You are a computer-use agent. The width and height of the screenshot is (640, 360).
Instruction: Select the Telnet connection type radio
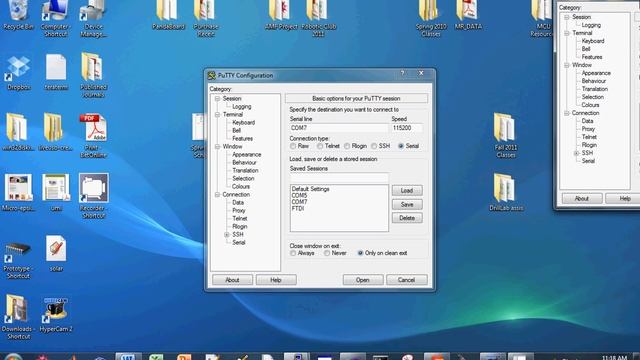(x=320, y=146)
